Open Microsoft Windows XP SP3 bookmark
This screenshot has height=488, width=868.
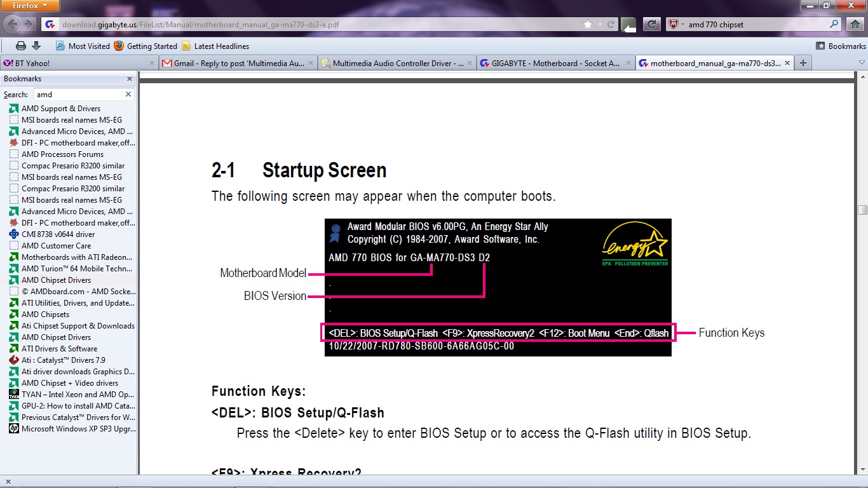pos(78,429)
